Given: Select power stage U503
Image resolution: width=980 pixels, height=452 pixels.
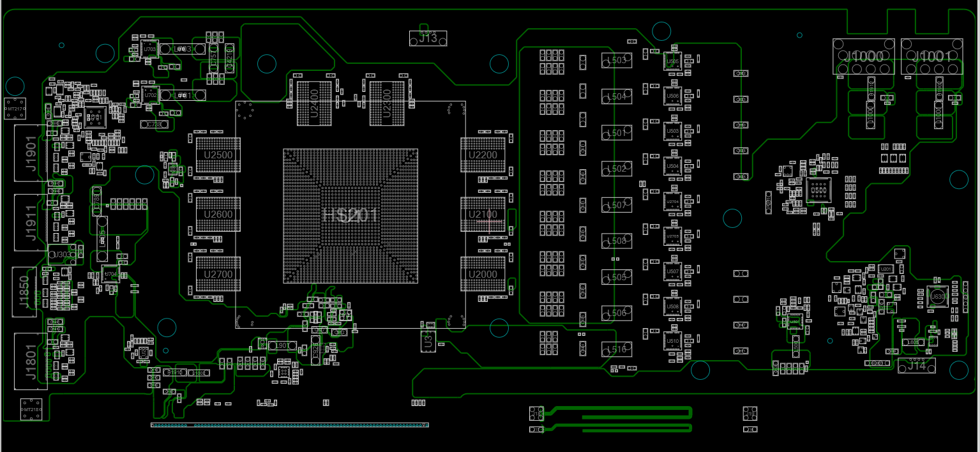Looking at the screenshot, I should click(x=672, y=131).
